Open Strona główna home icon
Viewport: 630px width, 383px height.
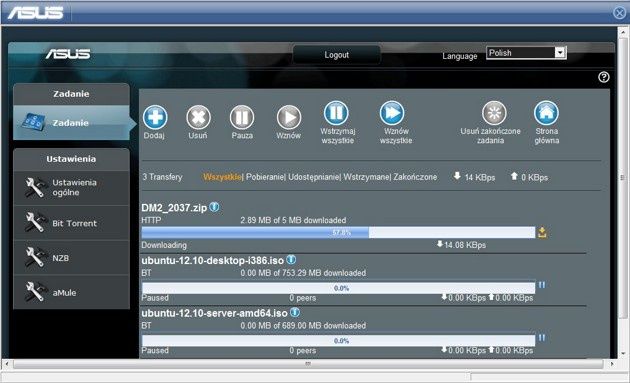(x=546, y=113)
